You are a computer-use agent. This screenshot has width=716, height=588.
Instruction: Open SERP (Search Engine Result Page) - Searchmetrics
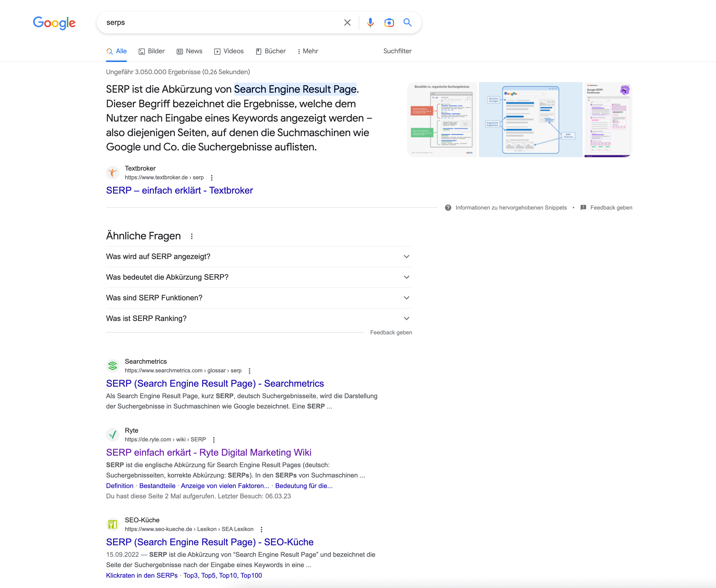tap(215, 383)
